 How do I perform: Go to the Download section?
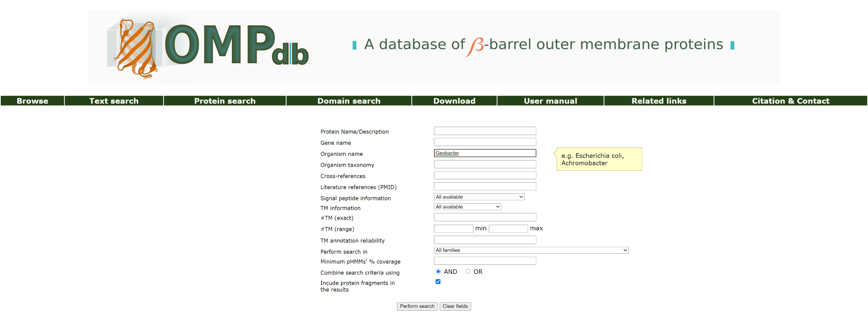click(454, 101)
